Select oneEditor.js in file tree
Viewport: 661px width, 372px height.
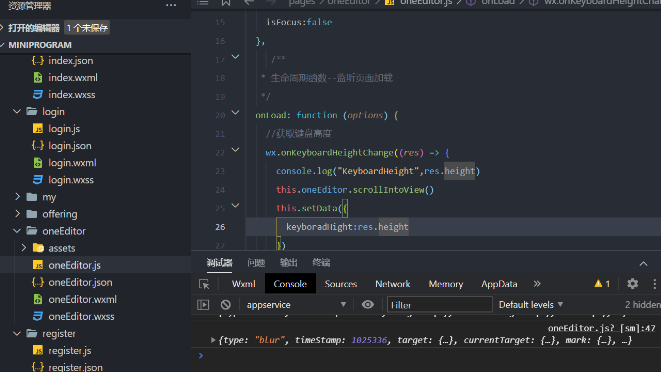(x=74, y=265)
